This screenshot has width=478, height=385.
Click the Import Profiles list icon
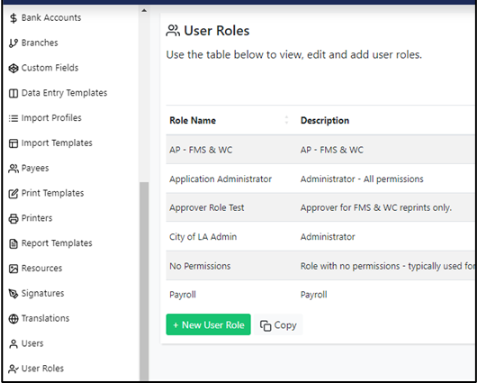(13, 118)
